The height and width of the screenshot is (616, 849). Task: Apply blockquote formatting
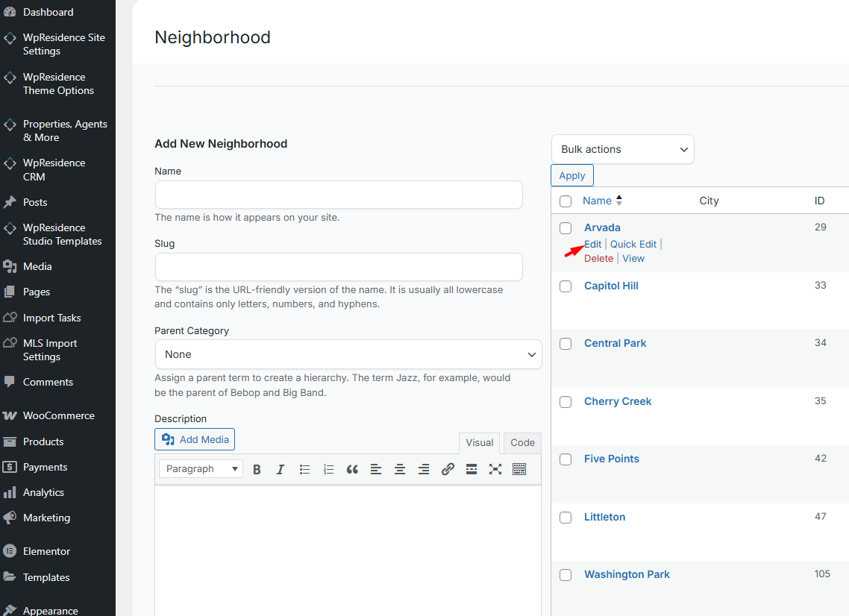pyautogui.click(x=352, y=469)
